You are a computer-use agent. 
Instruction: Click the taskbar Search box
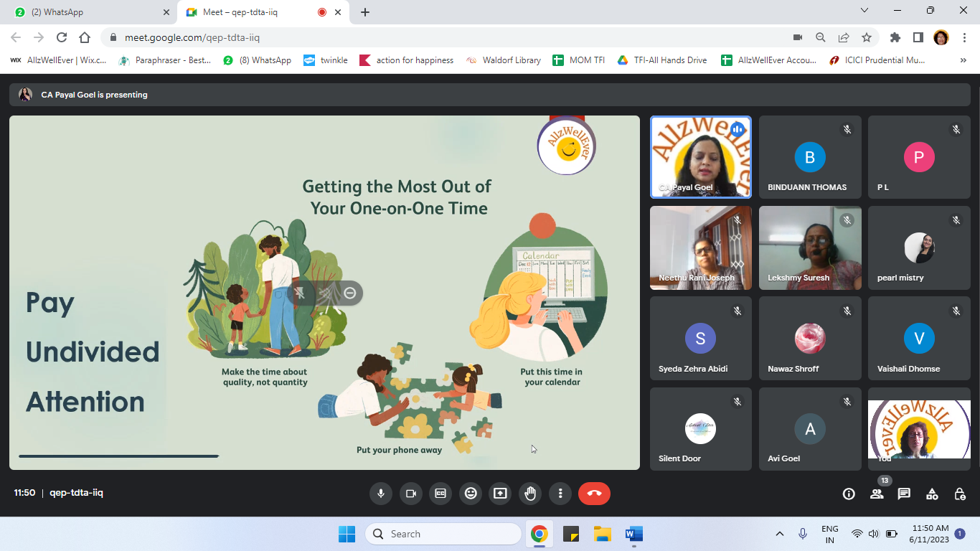point(443,534)
